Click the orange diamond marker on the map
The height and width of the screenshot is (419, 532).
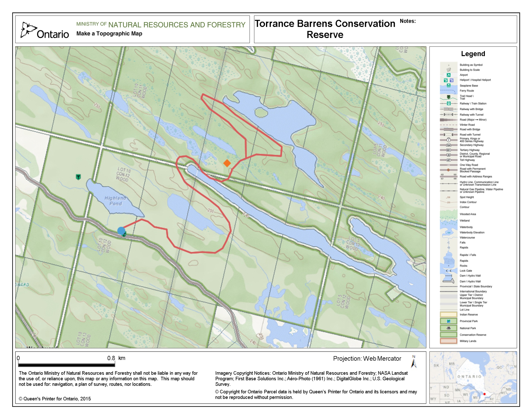[227, 163]
